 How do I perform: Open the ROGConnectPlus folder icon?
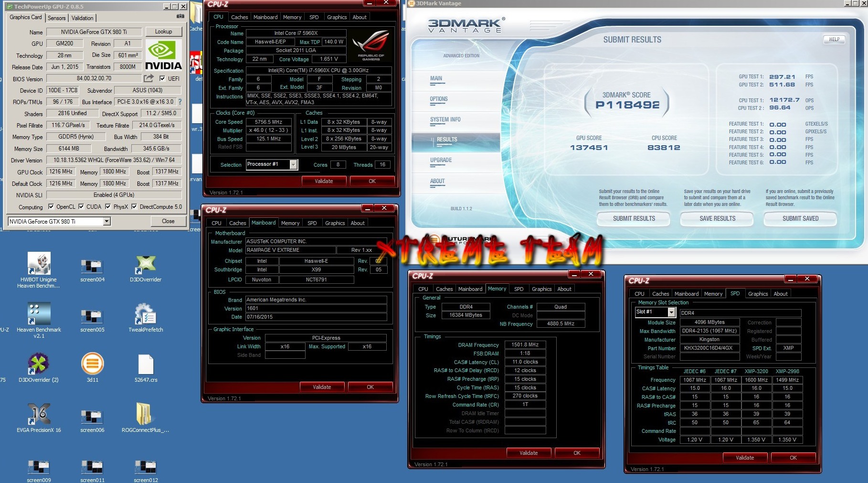(145, 418)
